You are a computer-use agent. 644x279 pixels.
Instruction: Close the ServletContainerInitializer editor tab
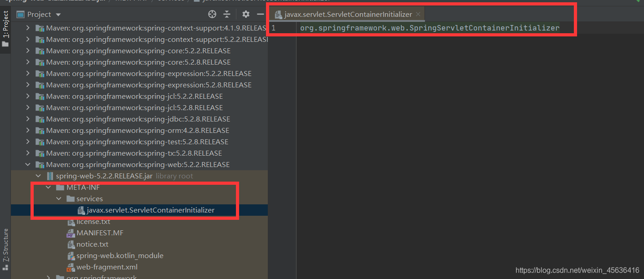point(418,14)
